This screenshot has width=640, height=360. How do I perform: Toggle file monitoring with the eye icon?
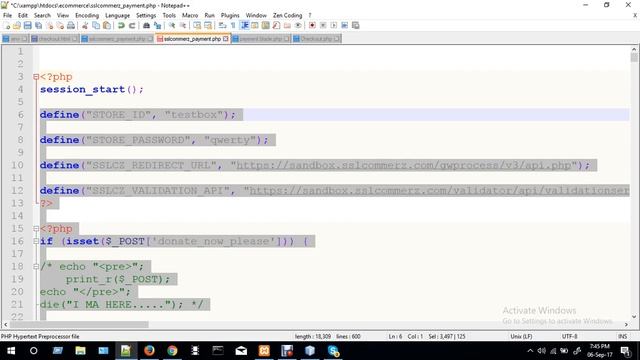(298, 25)
